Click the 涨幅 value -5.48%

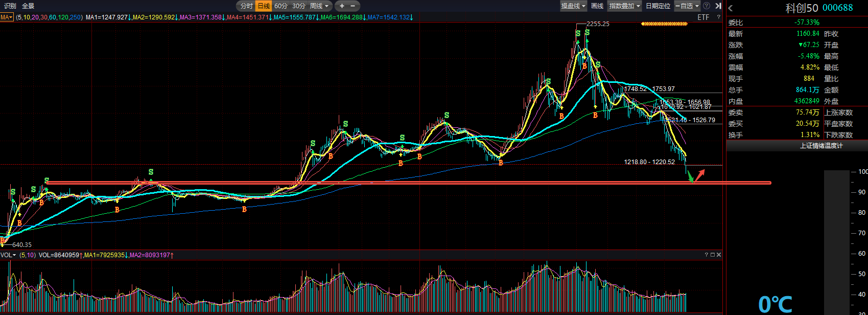coord(809,56)
